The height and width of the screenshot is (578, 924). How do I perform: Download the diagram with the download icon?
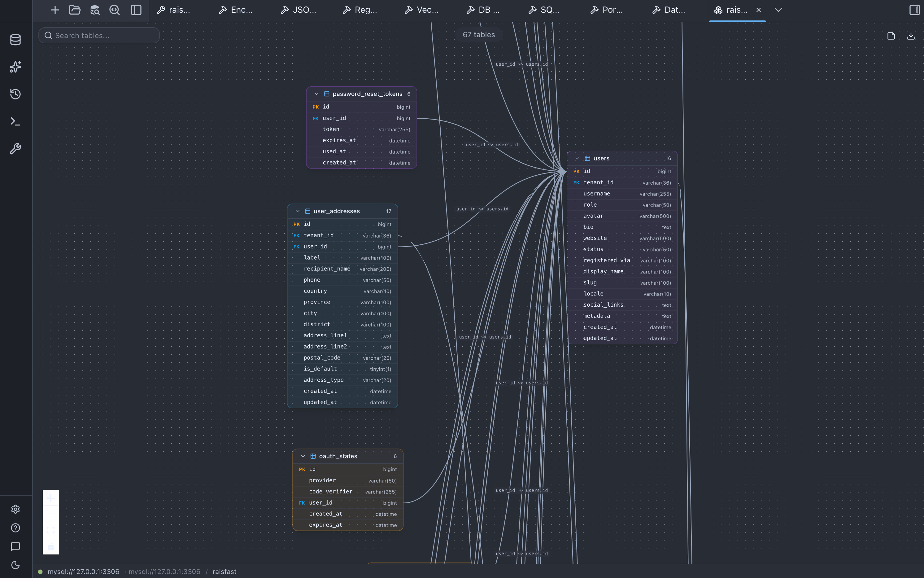(911, 36)
